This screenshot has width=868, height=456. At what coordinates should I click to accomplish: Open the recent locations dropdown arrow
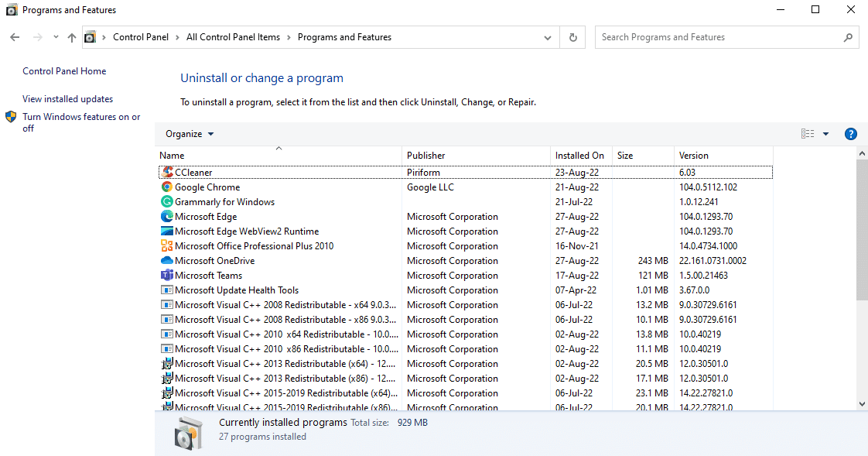click(56, 37)
